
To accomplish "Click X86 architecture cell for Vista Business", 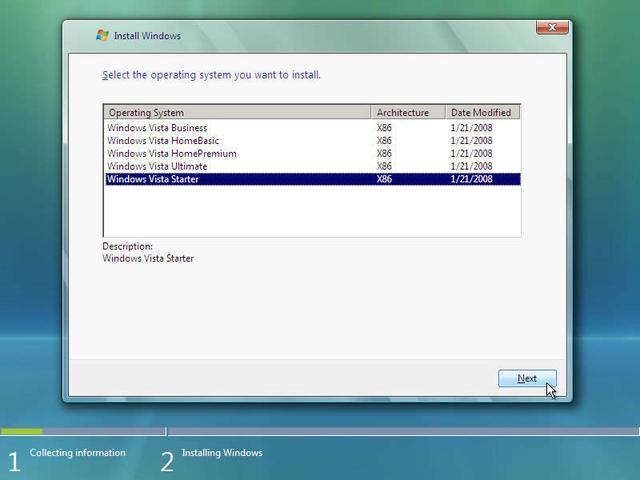I will pyautogui.click(x=384, y=128).
